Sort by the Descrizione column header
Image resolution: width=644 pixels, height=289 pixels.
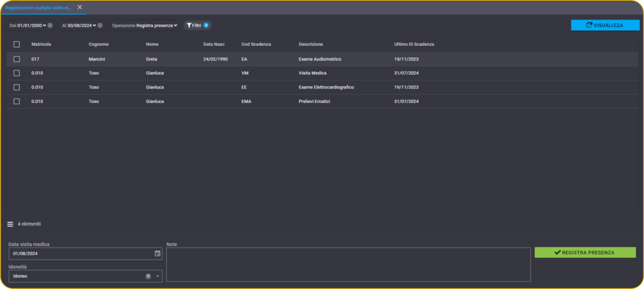pyautogui.click(x=311, y=45)
